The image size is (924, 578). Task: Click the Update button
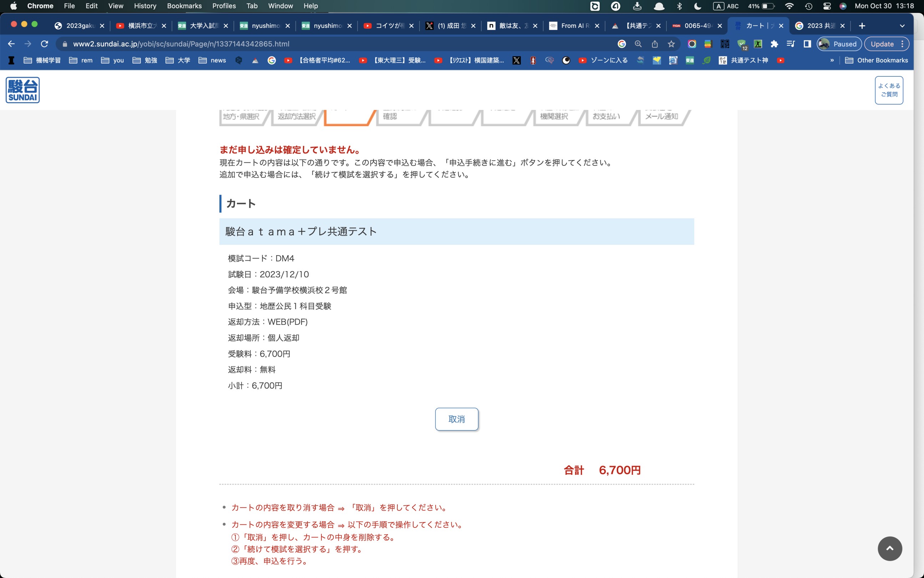click(882, 44)
